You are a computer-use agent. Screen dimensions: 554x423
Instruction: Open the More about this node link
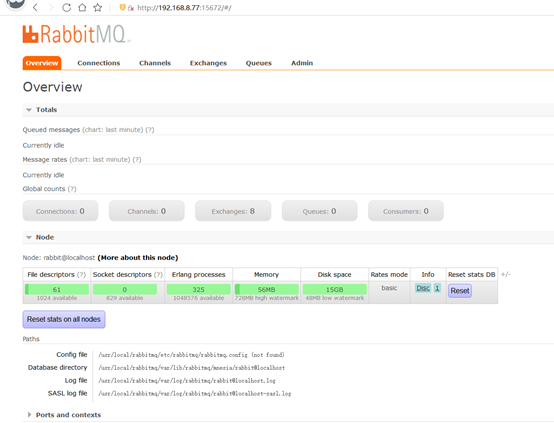(138, 258)
